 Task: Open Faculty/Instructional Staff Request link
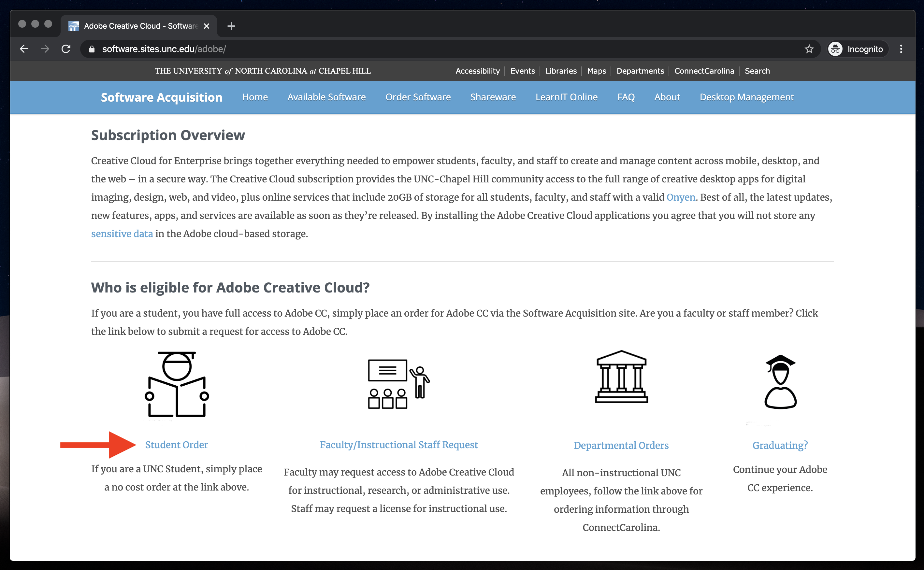(x=398, y=445)
